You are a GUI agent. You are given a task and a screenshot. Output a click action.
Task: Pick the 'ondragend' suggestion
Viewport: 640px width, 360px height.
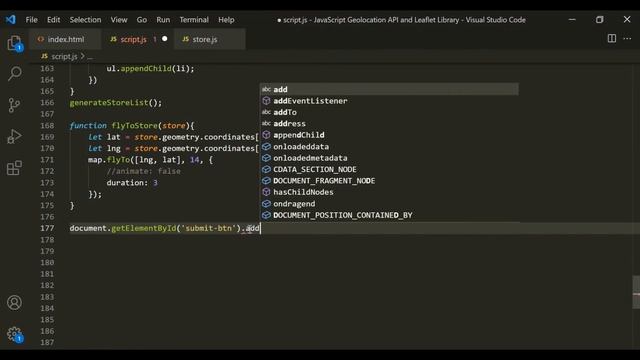[x=389, y=204]
